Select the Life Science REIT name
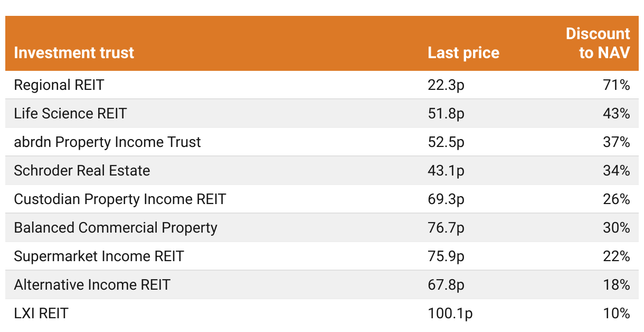This screenshot has height=332, width=644. click(70, 114)
